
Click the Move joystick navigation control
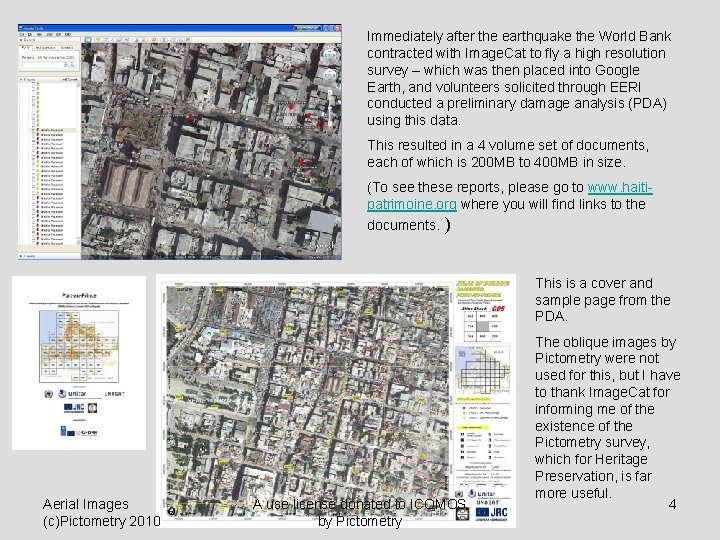(330, 75)
